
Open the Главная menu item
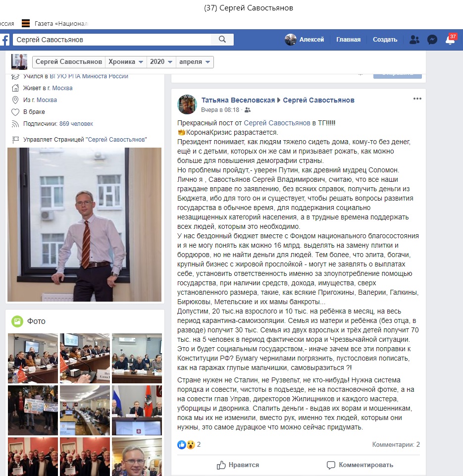click(348, 40)
